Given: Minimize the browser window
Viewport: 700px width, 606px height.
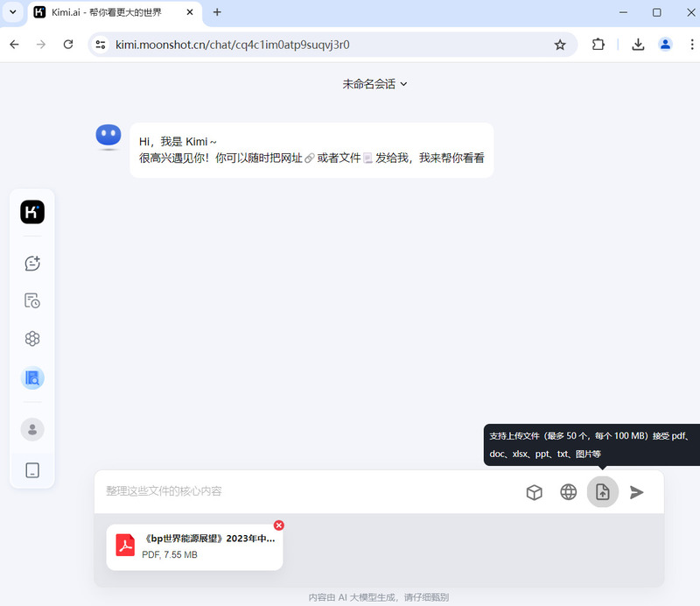Looking at the screenshot, I should [623, 12].
